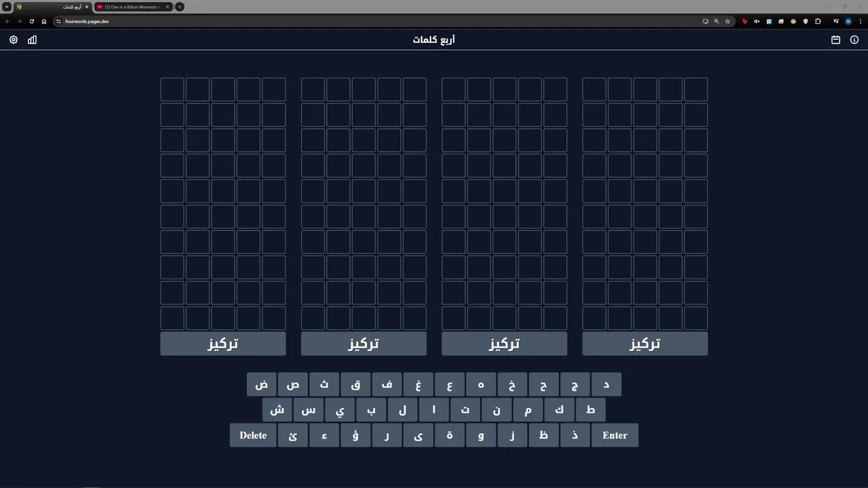Tap the ط key
Image resolution: width=868 pixels, height=488 pixels.
tap(591, 410)
